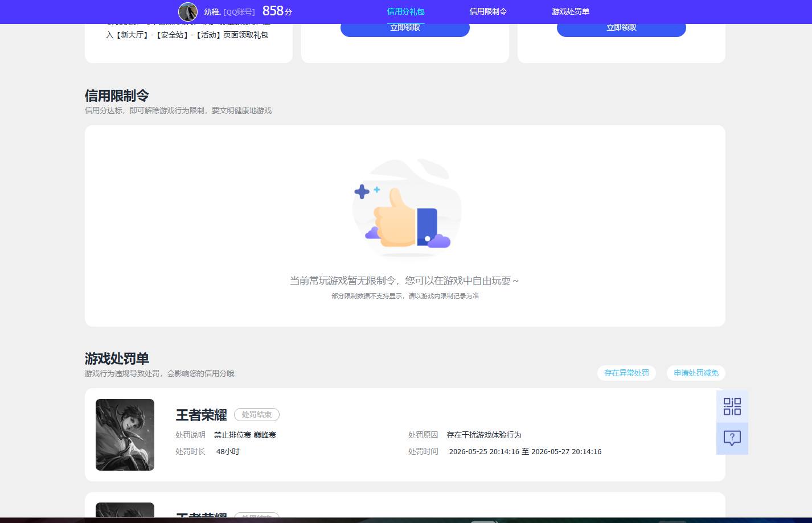Switch to the 信用分礼包 tab
The image size is (812, 523).
pyautogui.click(x=405, y=11)
